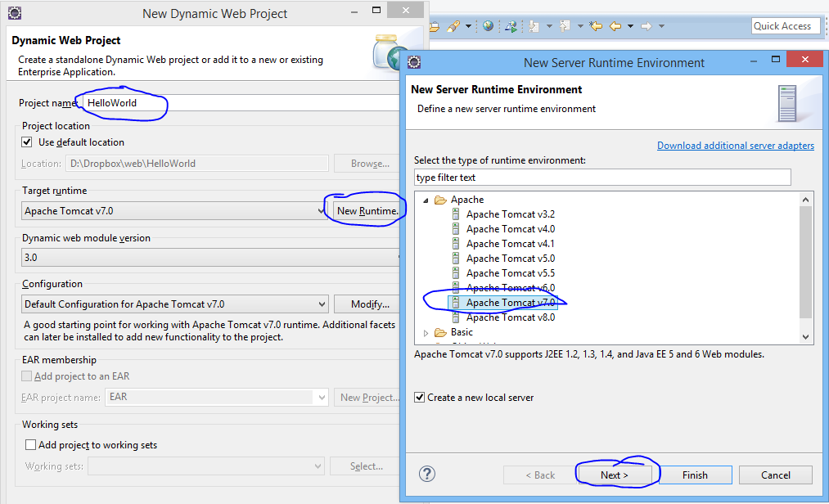Open the Search flashlight tool in Eclipse toolbar
This screenshot has height=504, width=829.
click(453, 26)
